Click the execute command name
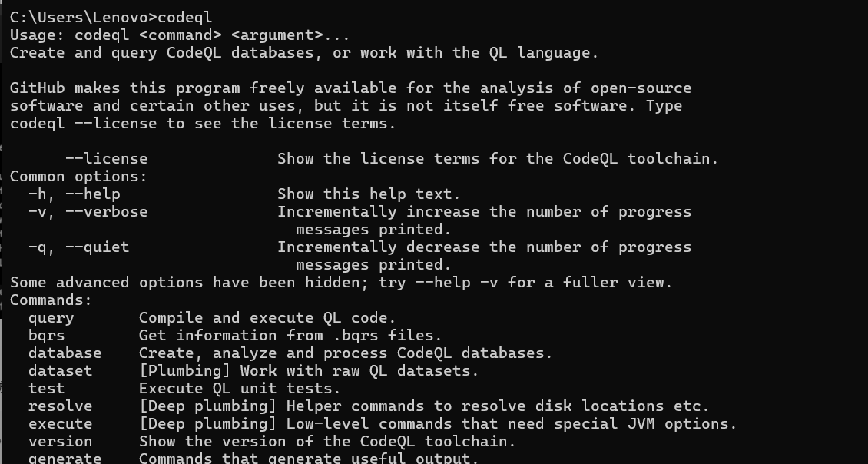 pos(60,424)
